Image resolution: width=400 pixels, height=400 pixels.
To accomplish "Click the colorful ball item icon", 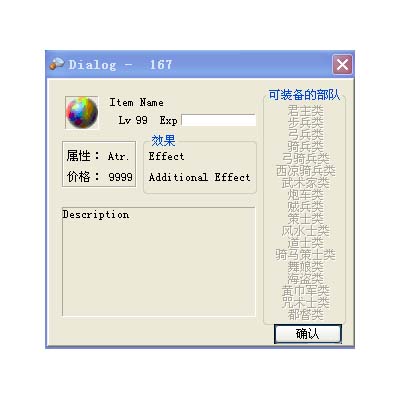I will (x=82, y=113).
